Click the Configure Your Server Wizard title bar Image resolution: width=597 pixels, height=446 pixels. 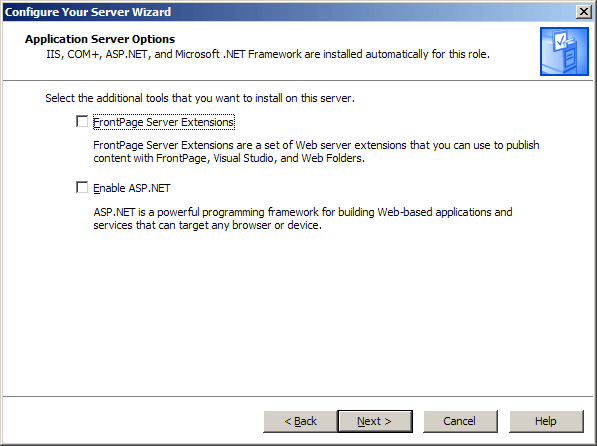coord(289,12)
